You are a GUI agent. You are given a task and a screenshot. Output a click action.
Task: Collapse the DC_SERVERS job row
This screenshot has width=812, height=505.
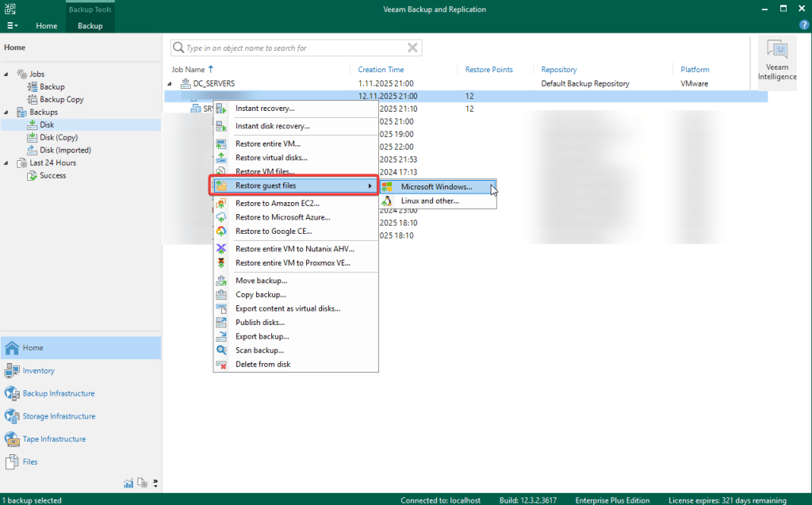tap(170, 84)
